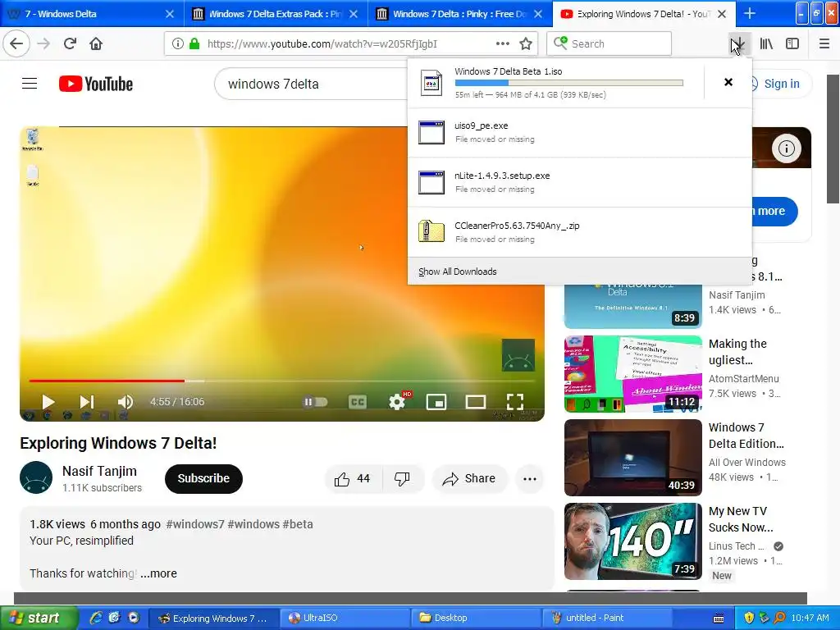This screenshot has height=630, width=840.
Task: Dislike the video with thumbs down
Action: tap(402, 478)
